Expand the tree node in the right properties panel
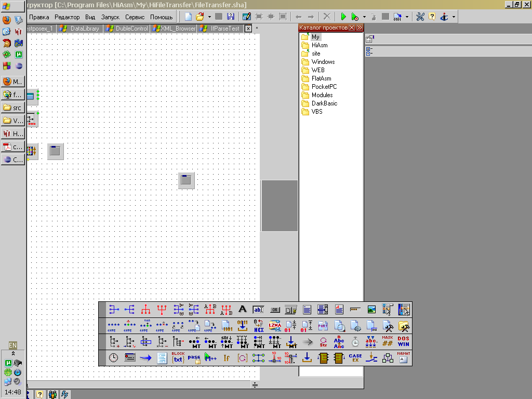This screenshot has height=399, width=532. click(369, 51)
